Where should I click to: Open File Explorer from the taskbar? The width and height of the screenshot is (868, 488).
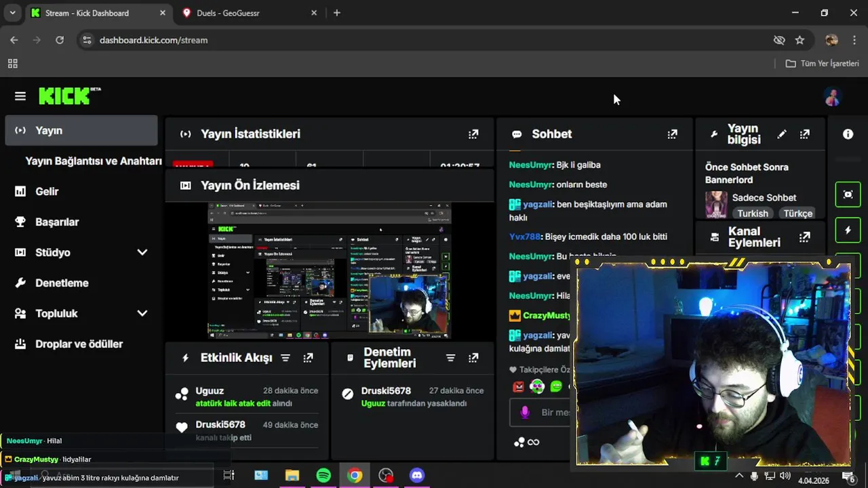tap(292, 476)
